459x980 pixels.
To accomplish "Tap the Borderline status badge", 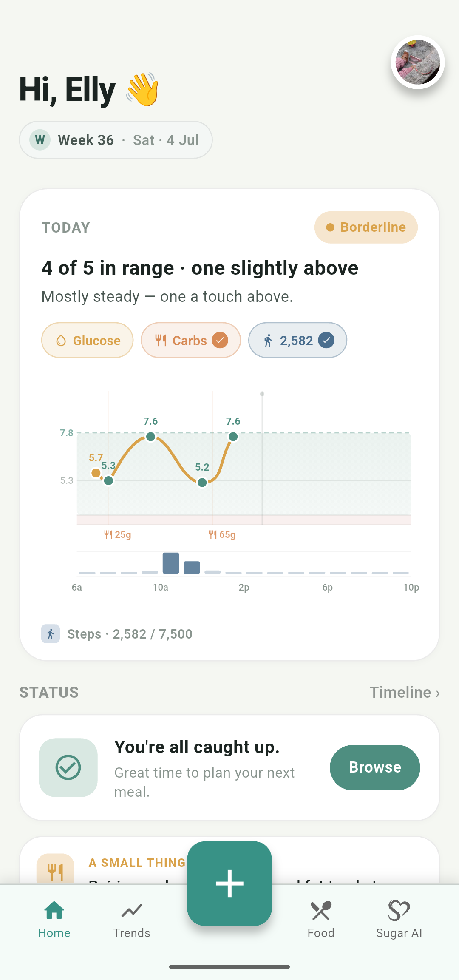I will coord(366,227).
